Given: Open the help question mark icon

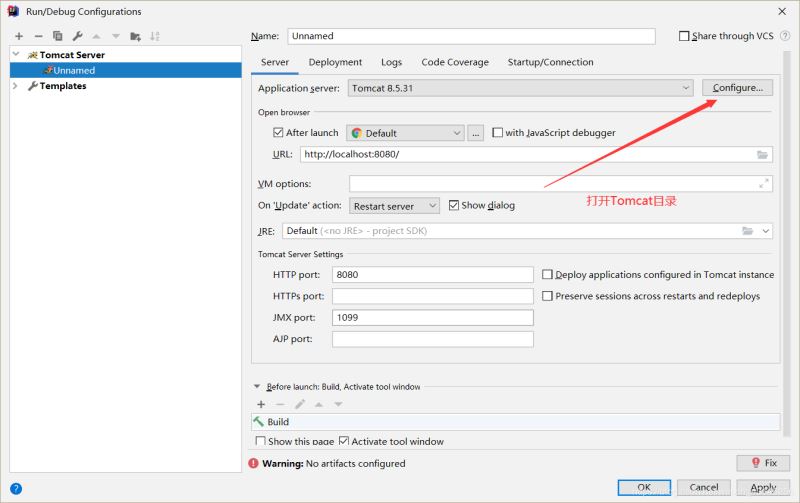Looking at the screenshot, I should pyautogui.click(x=16, y=488).
